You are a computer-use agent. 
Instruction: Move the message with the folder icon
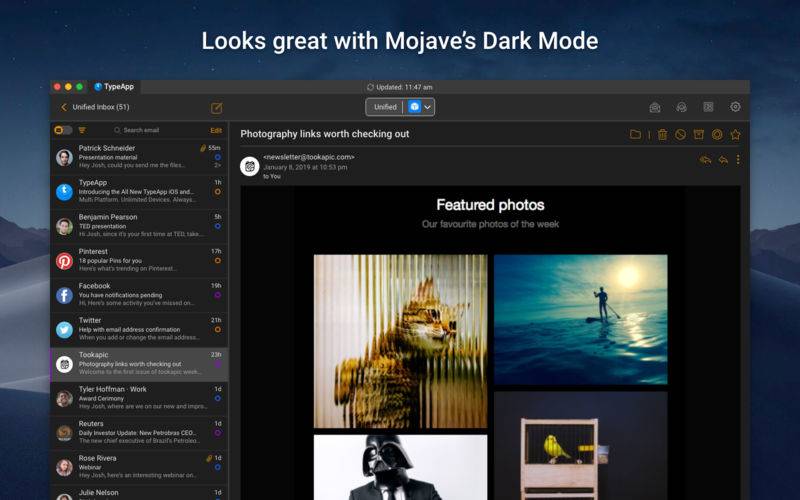pos(635,135)
